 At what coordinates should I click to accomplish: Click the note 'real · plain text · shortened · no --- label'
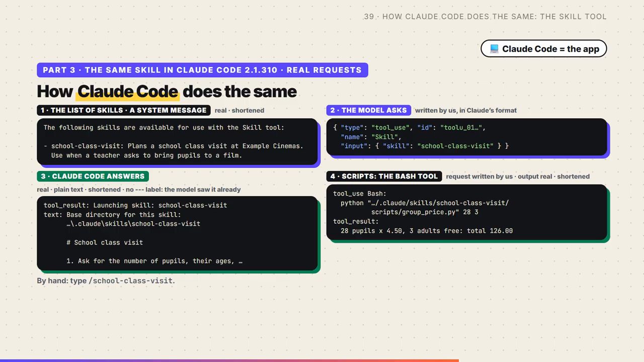(x=139, y=190)
